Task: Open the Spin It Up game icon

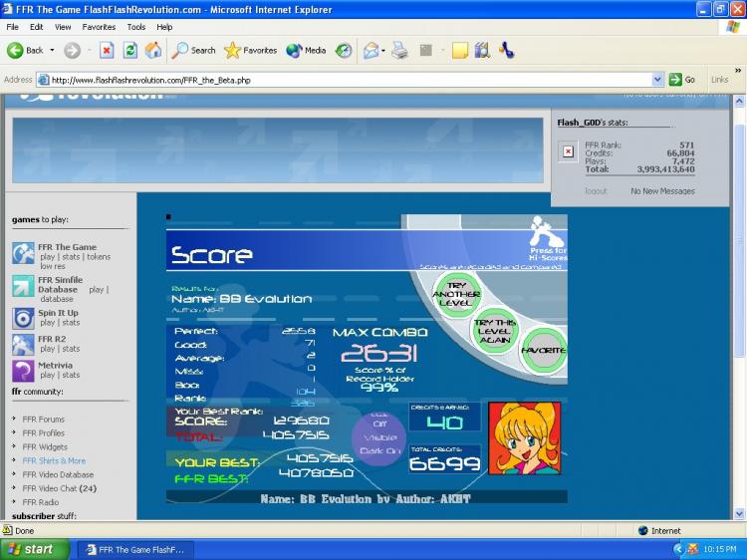Action: click(x=23, y=318)
